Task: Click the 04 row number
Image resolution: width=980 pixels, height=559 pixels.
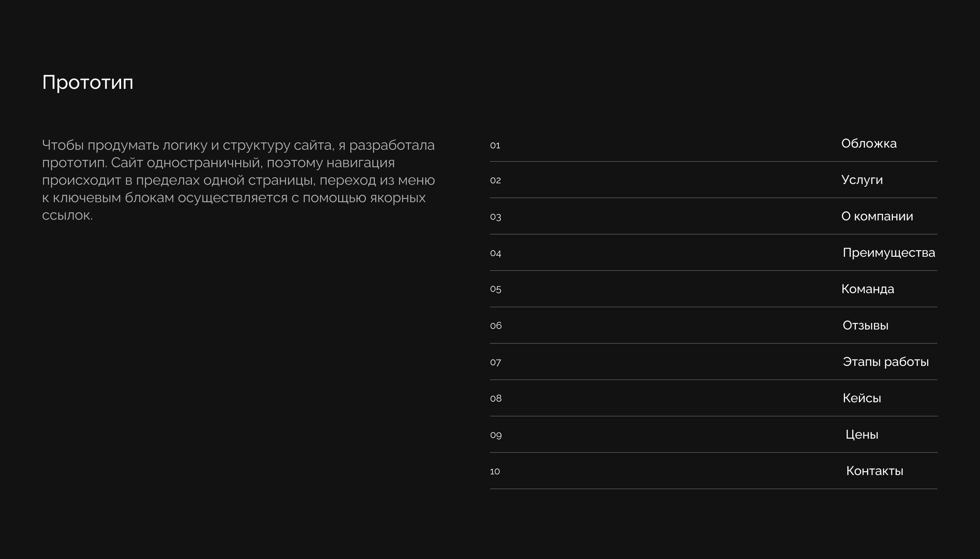Action: click(495, 253)
